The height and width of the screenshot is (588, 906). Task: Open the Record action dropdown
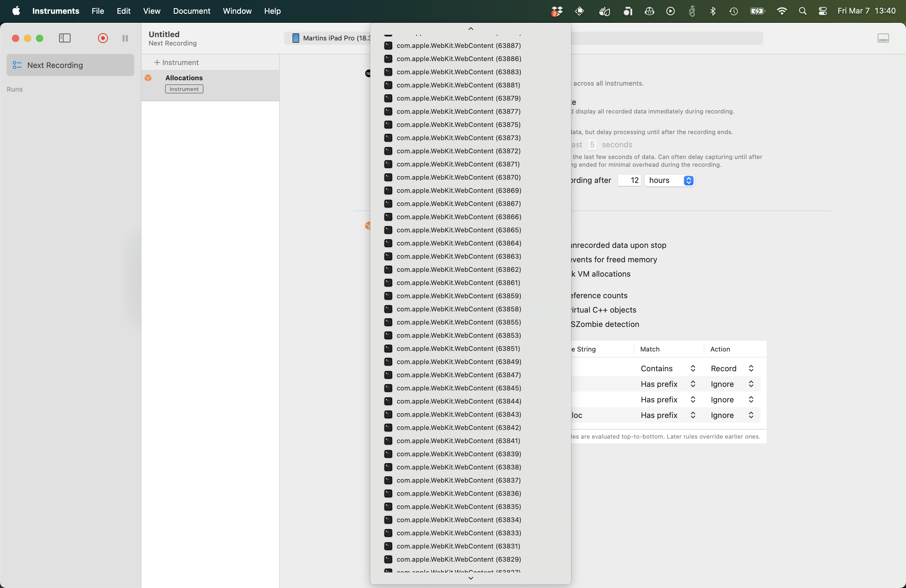(732, 368)
